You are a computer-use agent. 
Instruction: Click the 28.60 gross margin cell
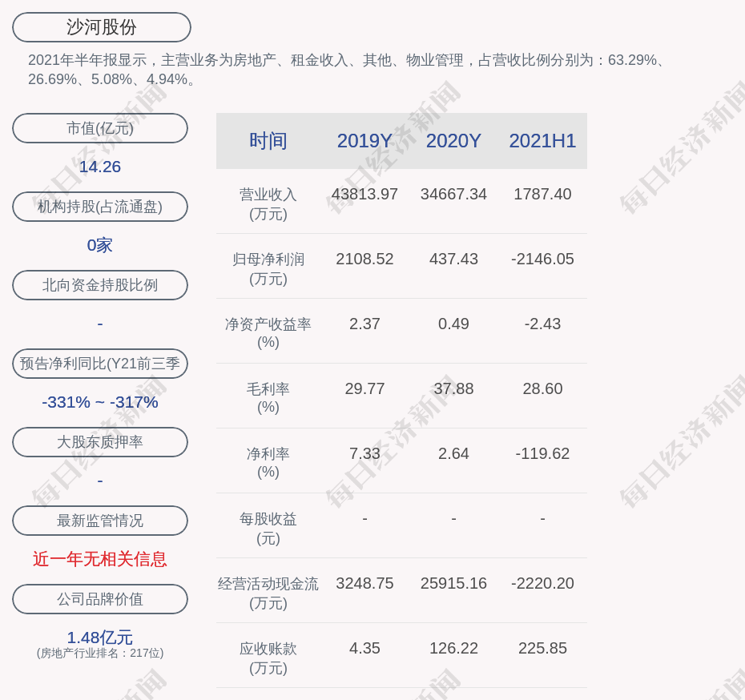click(542, 389)
